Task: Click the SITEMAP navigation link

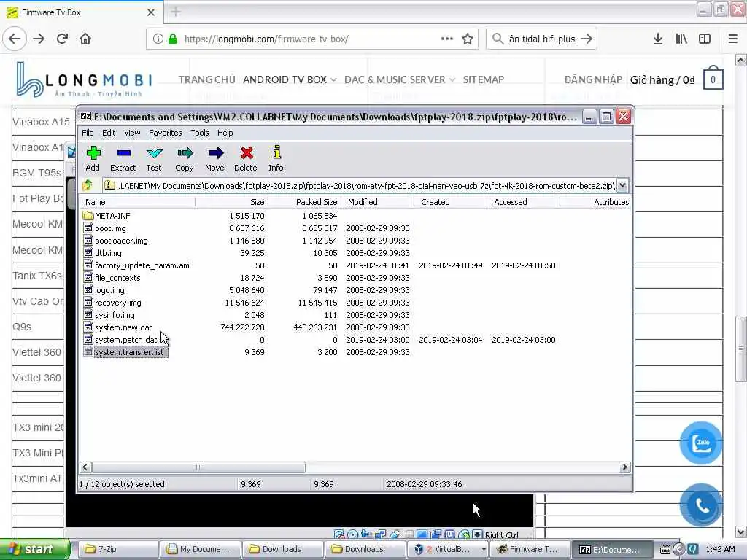Action: pyautogui.click(x=484, y=79)
